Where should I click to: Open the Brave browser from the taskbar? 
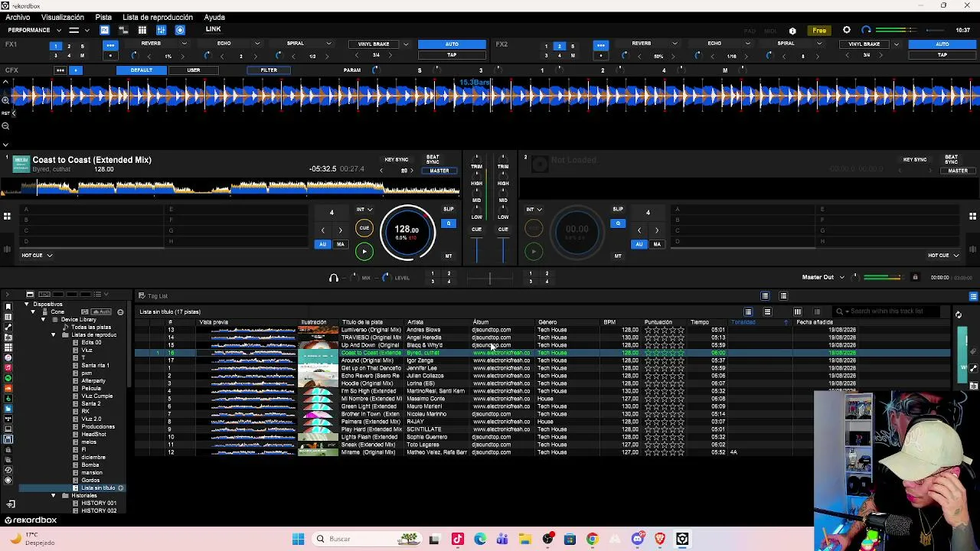pos(660,539)
